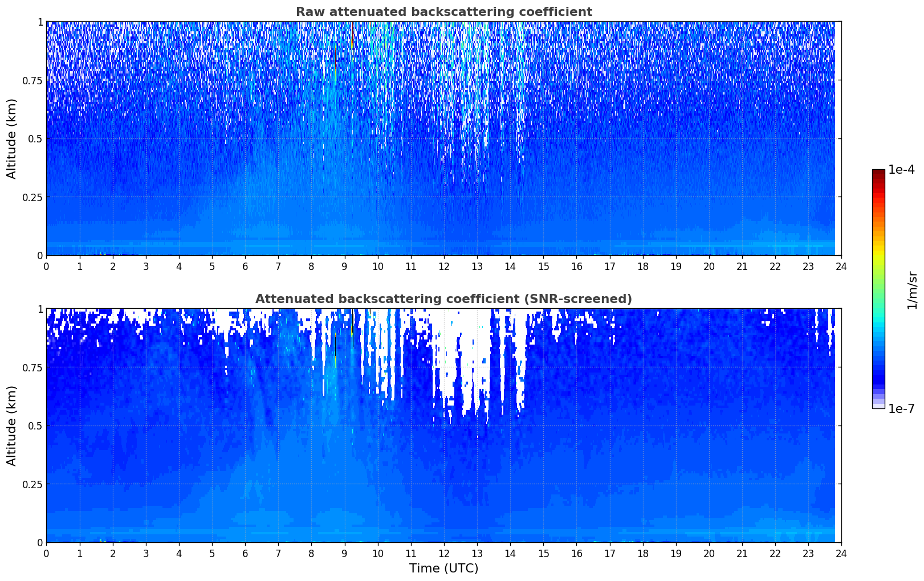Screen dimensions: 924x581
Task: Click the rainbow colorbar scale
Action: coord(878,289)
